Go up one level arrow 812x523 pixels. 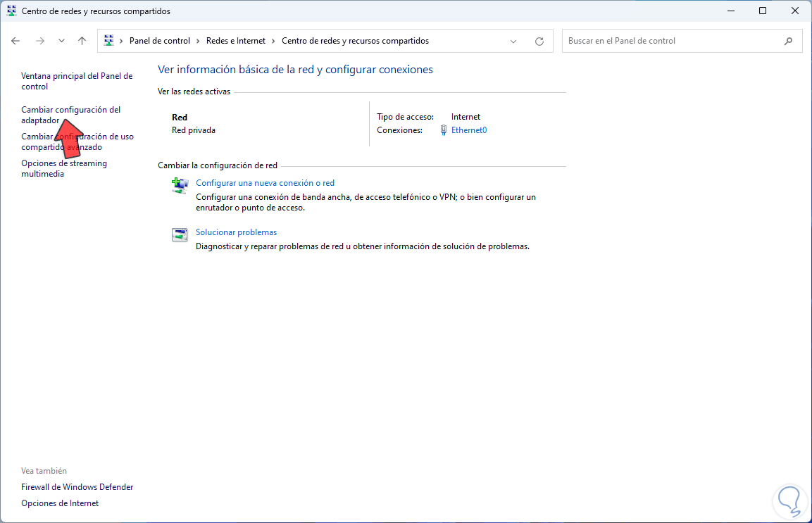(82, 41)
